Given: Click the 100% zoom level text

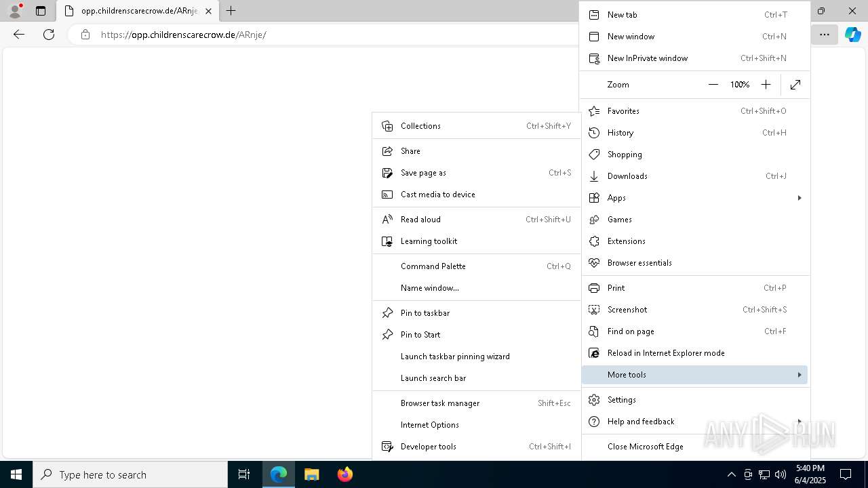Looking at the screenshot, I should point(739,85).
